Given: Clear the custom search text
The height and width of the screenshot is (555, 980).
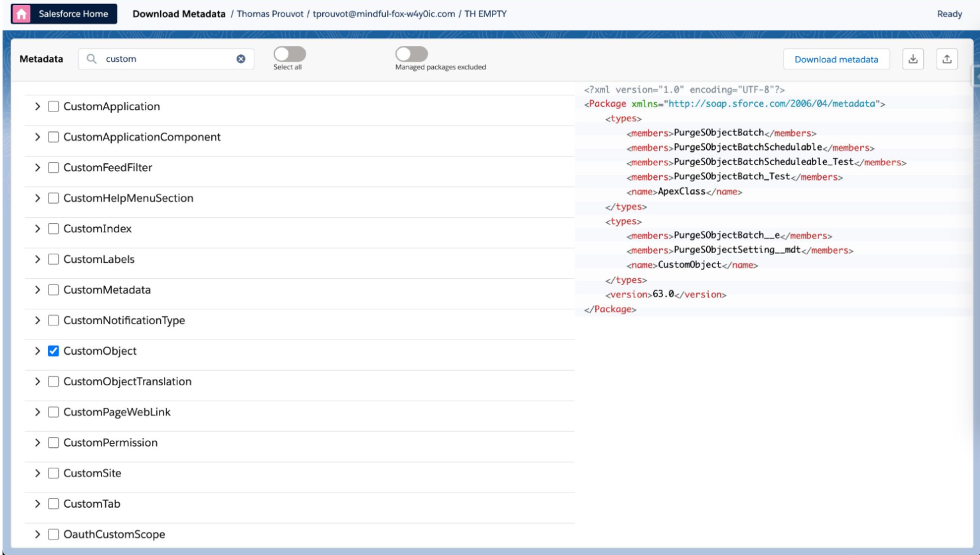Looking at the screenshot, I should pos(241,59).
